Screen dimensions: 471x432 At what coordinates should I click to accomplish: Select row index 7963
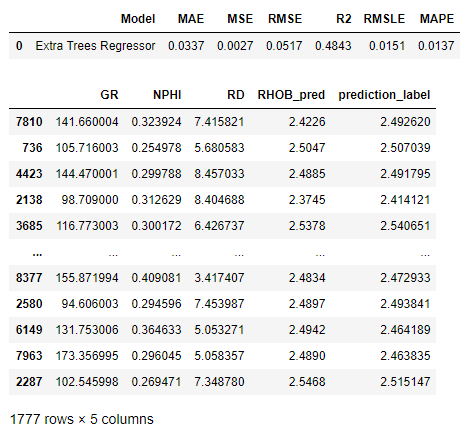[x=29, y=356]
